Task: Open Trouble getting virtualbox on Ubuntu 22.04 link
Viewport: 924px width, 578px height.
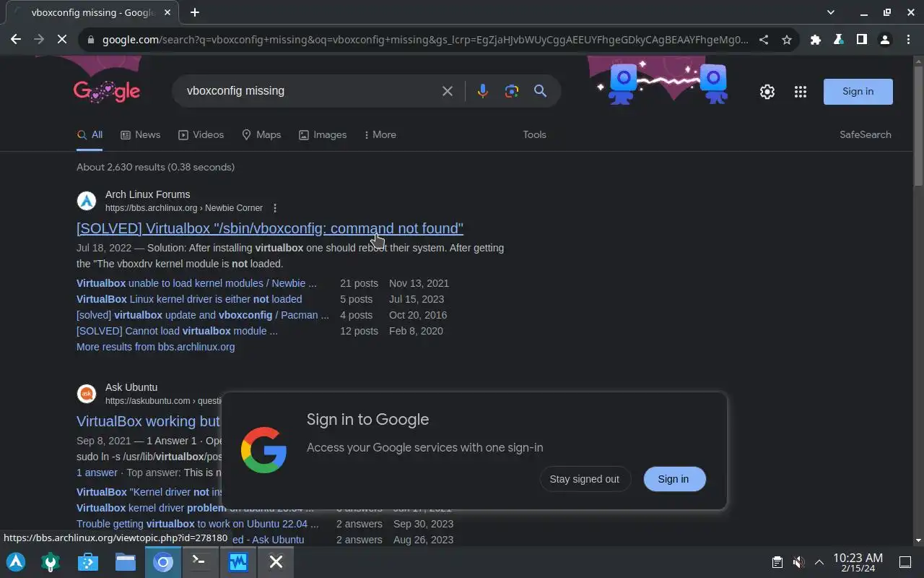Action: tap(197, 524)
